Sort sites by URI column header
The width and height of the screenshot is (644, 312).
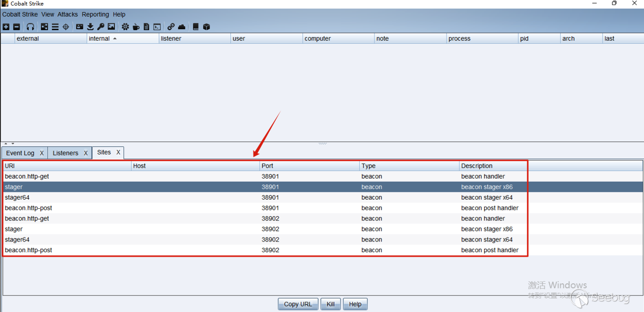(67, 166)
